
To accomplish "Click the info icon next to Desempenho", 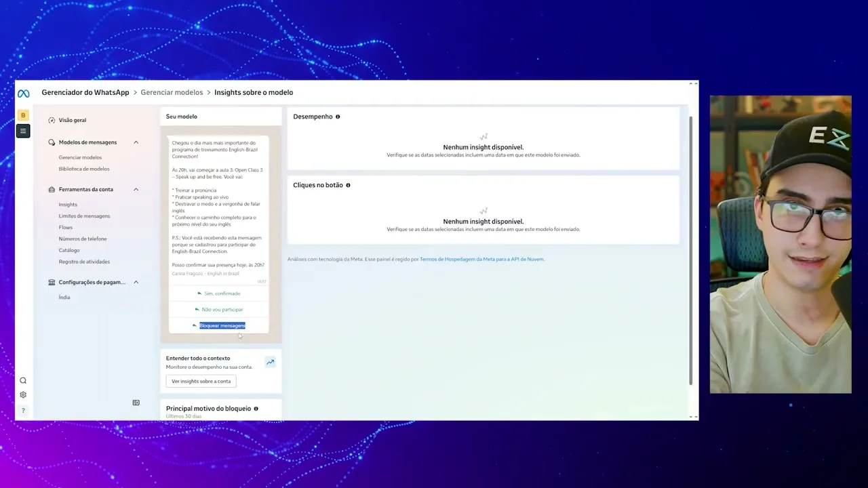I will (338, 117).
